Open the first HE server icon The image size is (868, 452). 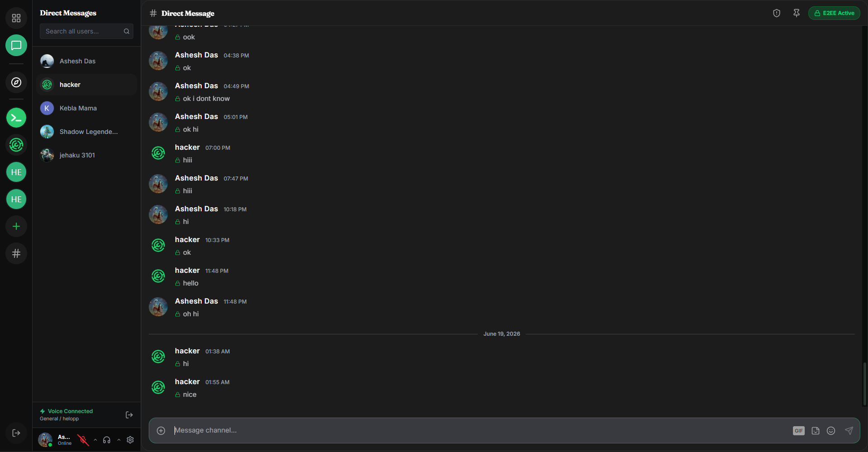pyautogui.click(x=16, y=172)
